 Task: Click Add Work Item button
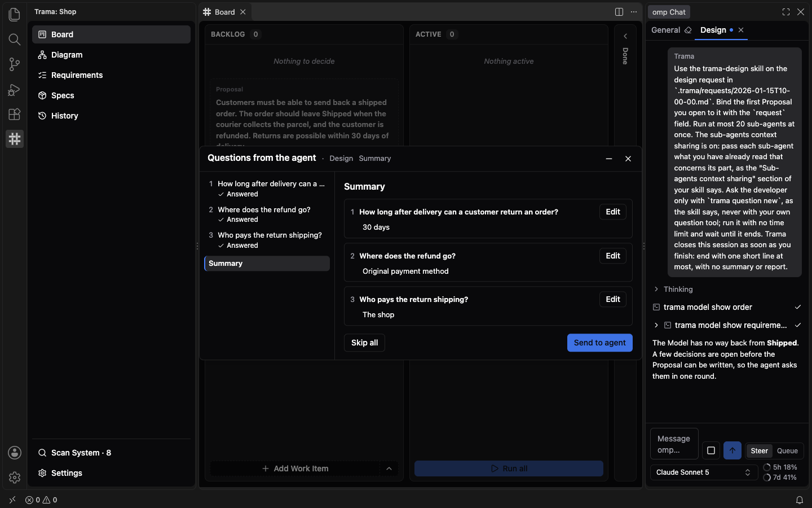point(295,468)
